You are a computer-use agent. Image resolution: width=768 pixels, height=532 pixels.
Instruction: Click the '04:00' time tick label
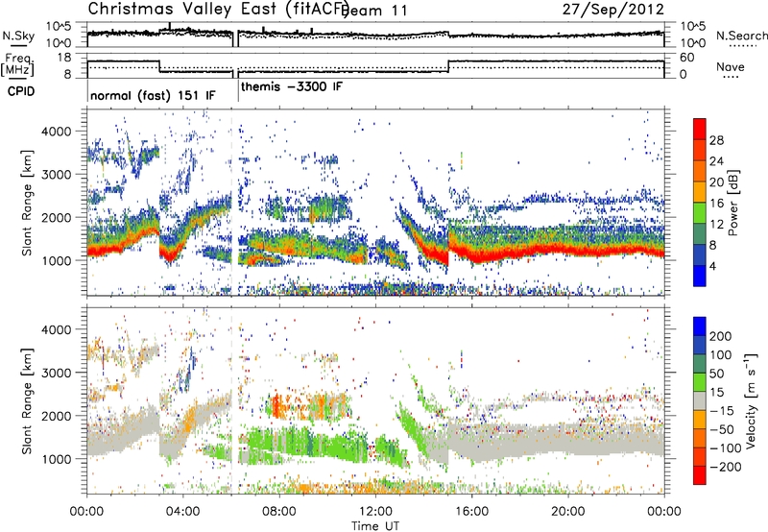tap(183, 512)
